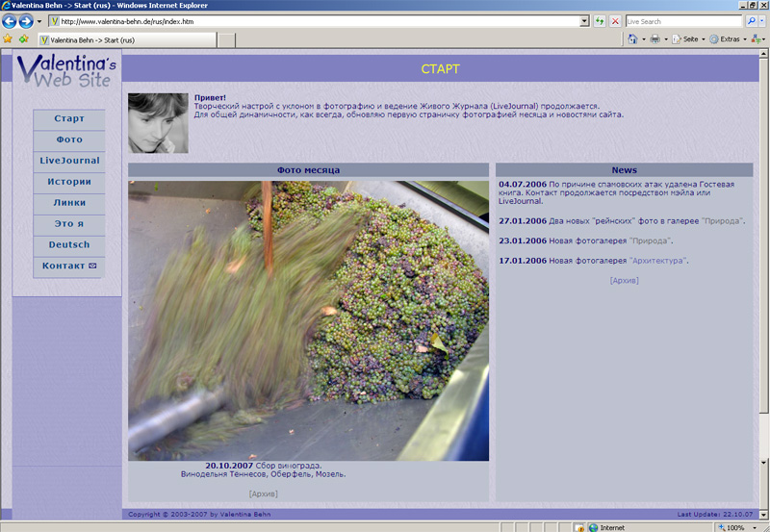Expand the address bar history dropdown
Image resolution: width=770 pixels, height=532 pixels.
click(584, 21)
